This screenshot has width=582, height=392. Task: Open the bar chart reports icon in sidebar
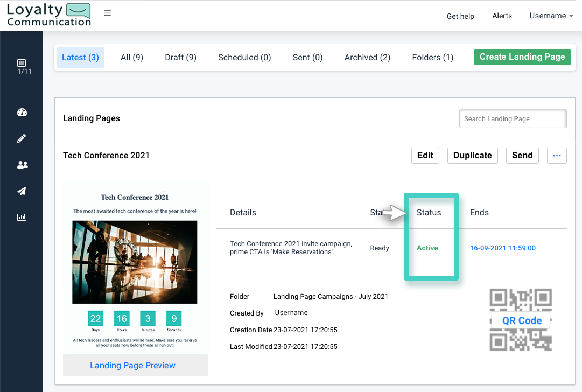click(22, 217)
